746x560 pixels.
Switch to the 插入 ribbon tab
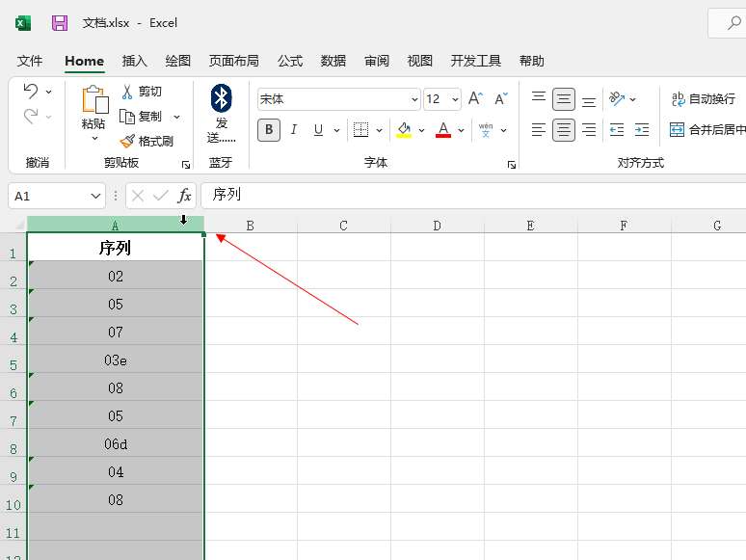(x=135, y=61)
